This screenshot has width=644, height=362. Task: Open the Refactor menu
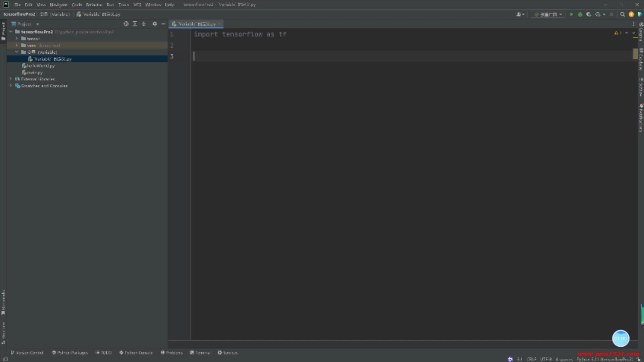pyautogui.click(x=94, y=5)
